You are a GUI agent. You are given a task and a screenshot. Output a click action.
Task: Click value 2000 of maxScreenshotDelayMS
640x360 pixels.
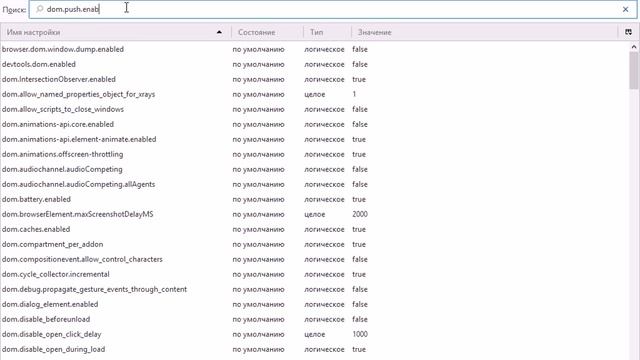(360, 214)
